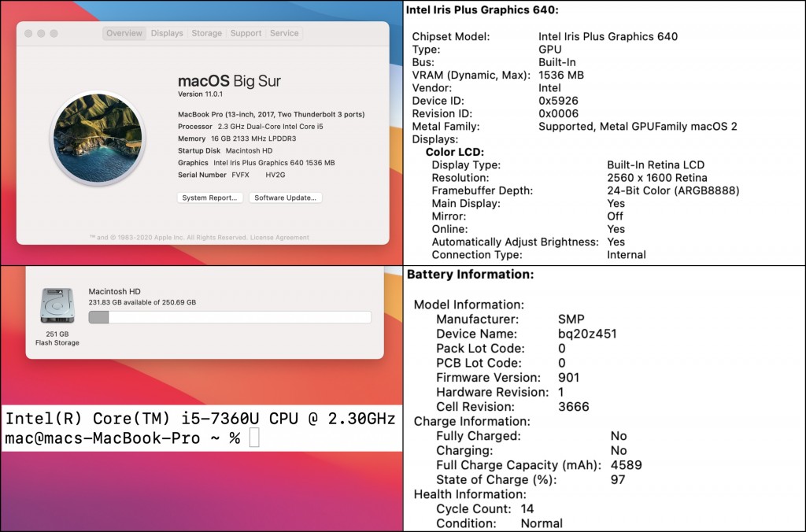
Task: Open the Displays tab
Action: [x=167, y=33]
